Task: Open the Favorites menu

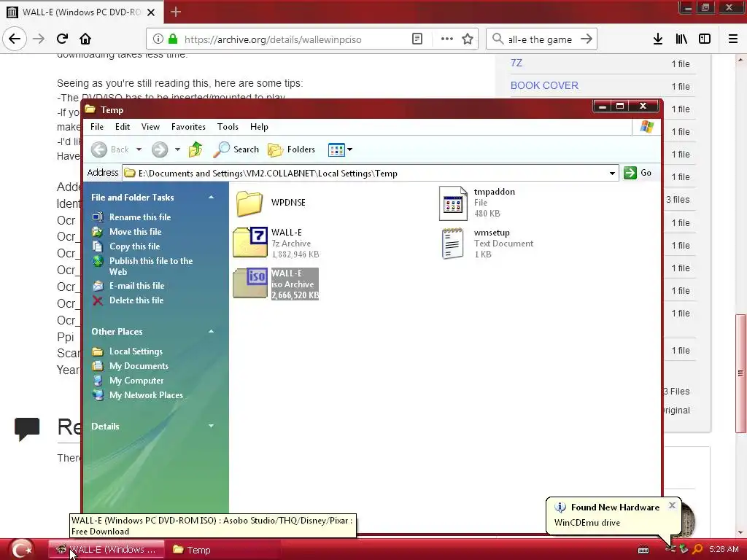Action: click(188, 127)
